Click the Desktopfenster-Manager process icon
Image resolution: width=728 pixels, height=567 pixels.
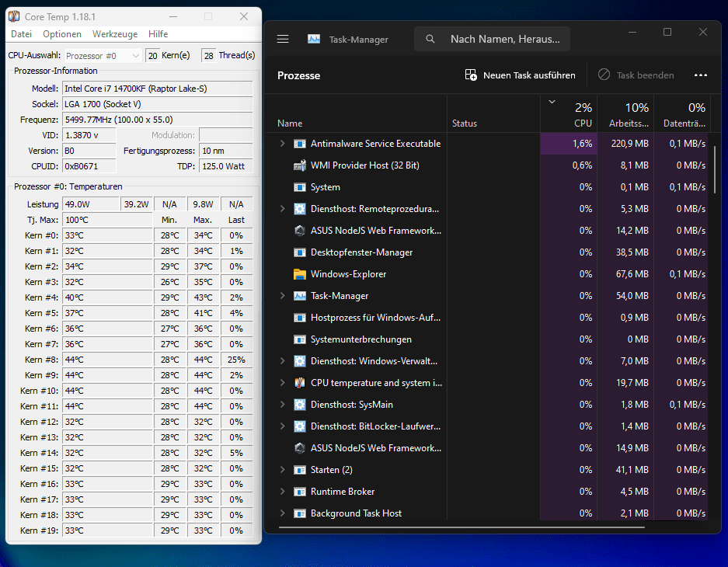click(300, 252)
